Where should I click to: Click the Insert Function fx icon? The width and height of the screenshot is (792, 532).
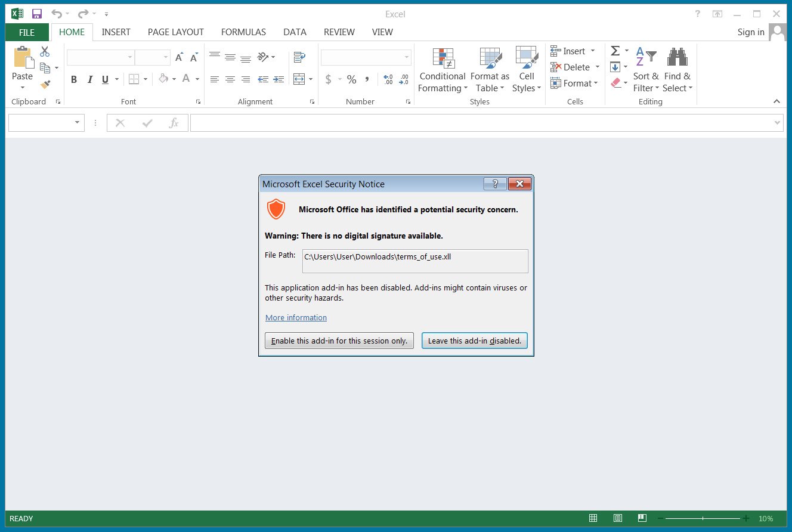tap(174, 123)
